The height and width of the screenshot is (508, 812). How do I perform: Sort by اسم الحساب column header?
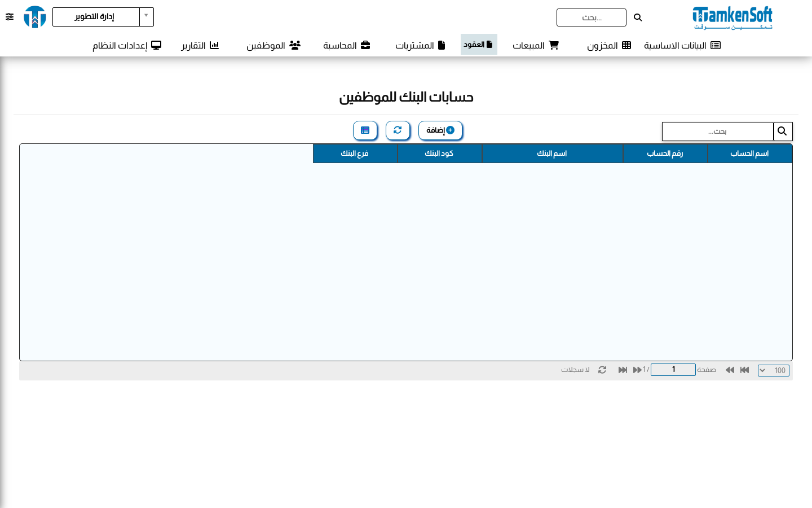750,154
